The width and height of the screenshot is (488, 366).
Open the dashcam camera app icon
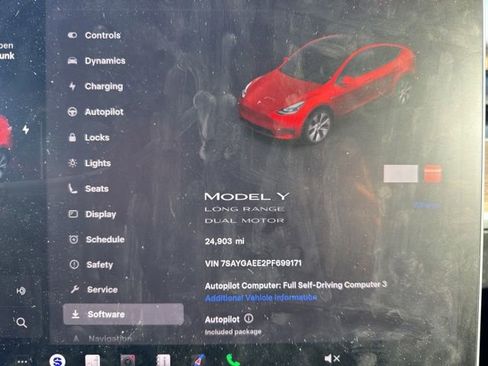[x=128, y=361]
